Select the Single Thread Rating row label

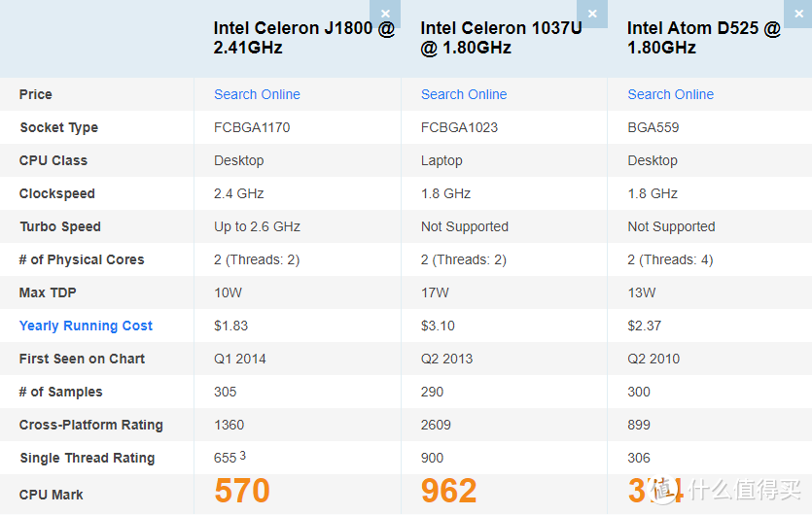tap(88, 458)
